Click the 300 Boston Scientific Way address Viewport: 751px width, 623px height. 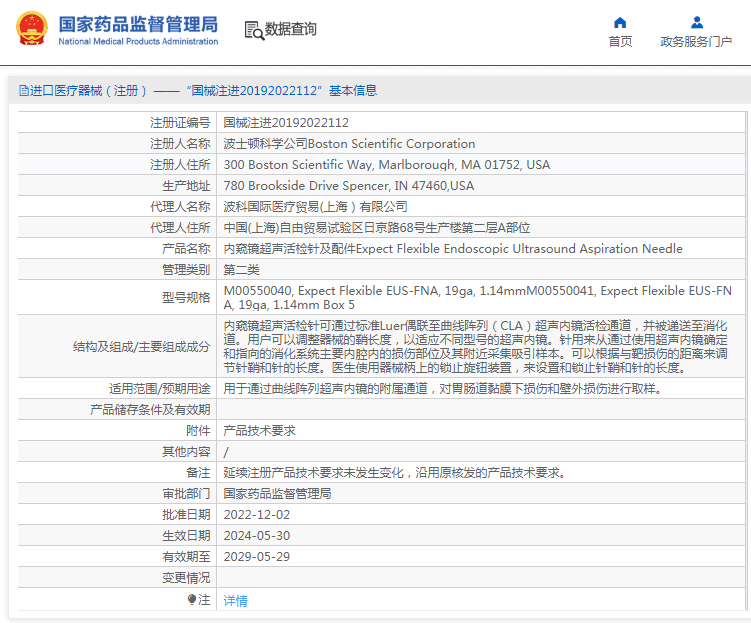(481, 165)
